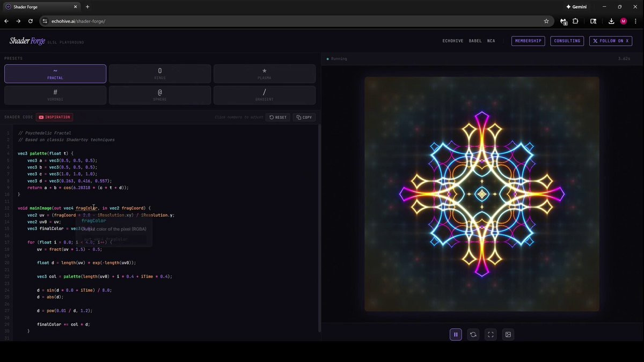Viewport: 644px width, 362px height.
Task: Switch to the Shader Forge tab
Action: pyautogui.click(x=40, y=6)
